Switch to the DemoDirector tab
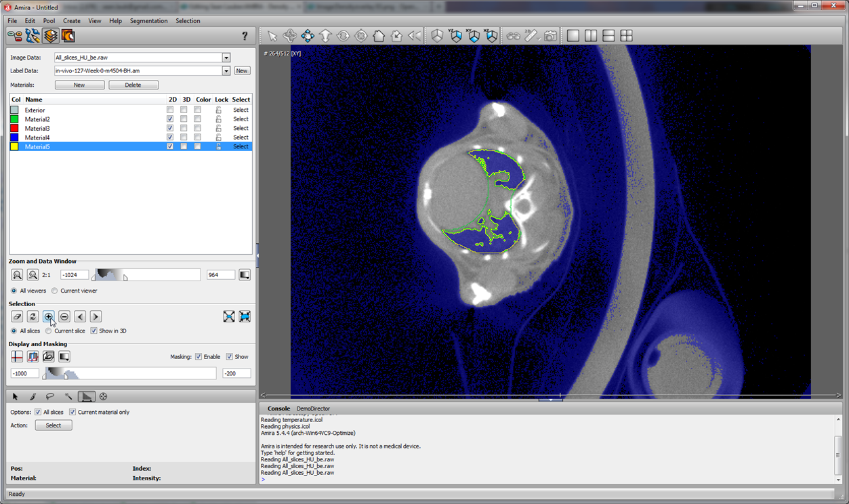Image resolution: width=849 pixels, height=504 pixels. [313, 409]
